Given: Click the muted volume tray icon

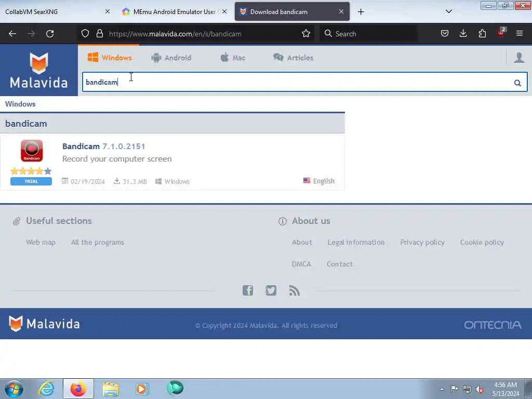Looking at the screenshot, I should (x=480, y=390).
